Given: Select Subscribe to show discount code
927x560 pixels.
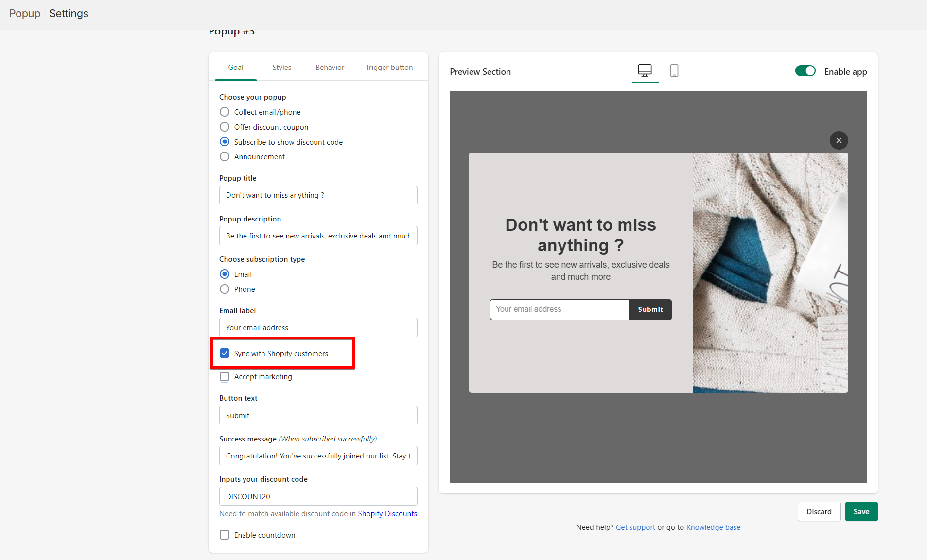Looking at the screenshot, I should point(225,142).
